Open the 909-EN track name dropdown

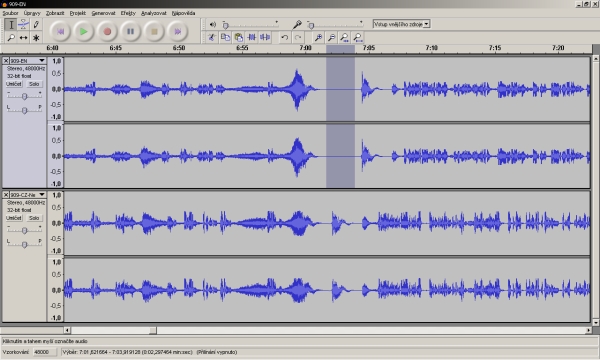coord(28,61)
